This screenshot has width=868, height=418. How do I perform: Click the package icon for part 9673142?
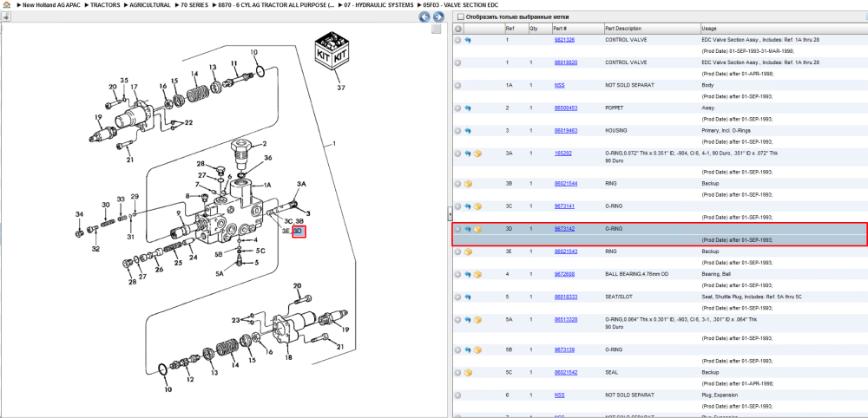pos(477,228)
